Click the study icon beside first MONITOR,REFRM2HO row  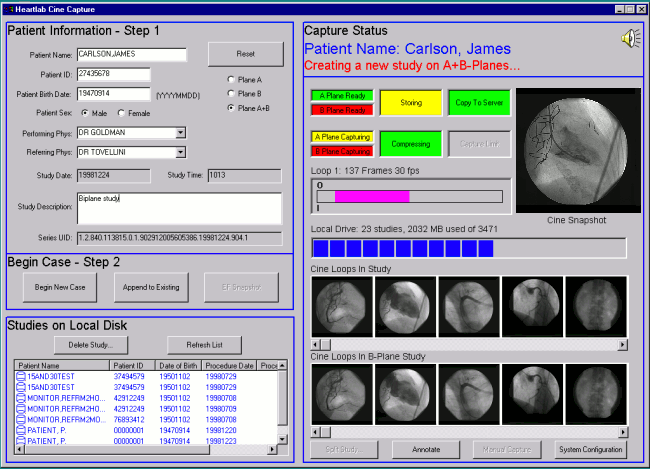click(21, 397)
